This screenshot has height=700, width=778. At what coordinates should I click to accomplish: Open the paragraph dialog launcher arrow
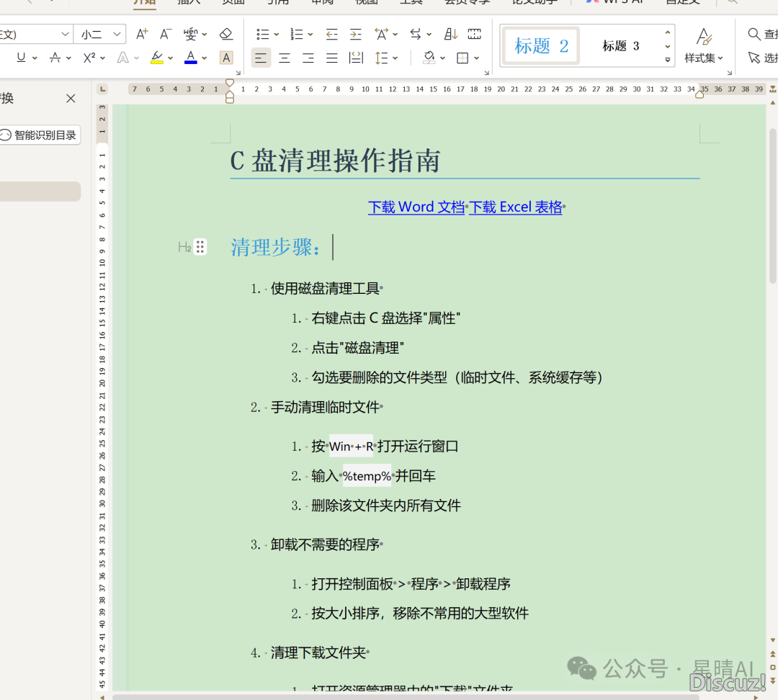point(487,73)
